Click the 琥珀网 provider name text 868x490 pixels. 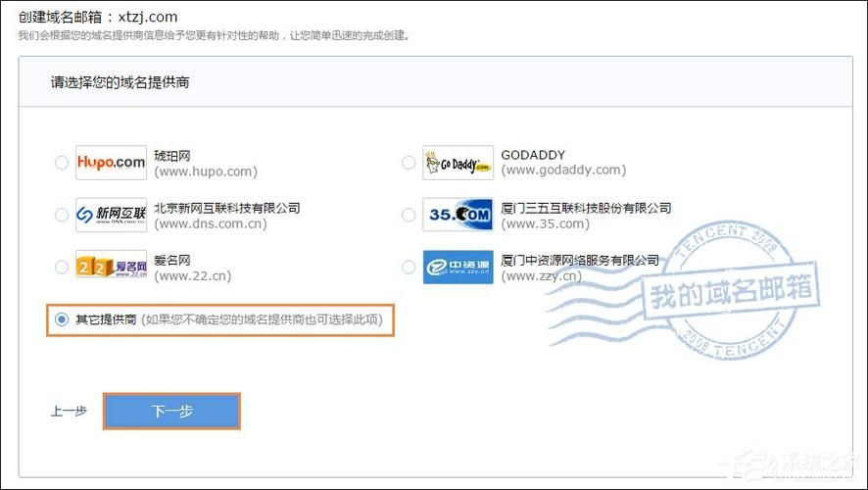[174, 155]
